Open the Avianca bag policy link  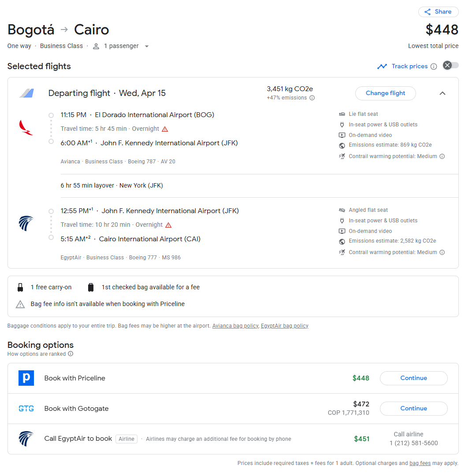click(x=235, y=326)
